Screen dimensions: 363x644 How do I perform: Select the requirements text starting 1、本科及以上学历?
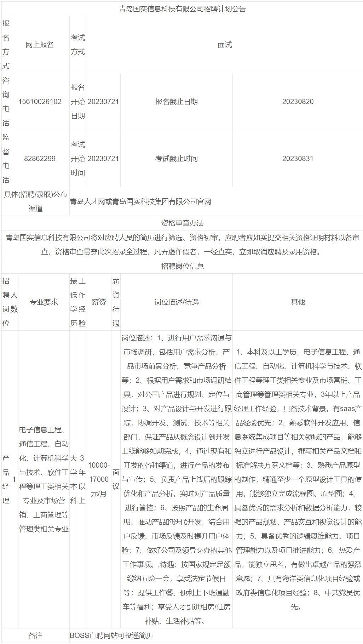tap(298, 479)
